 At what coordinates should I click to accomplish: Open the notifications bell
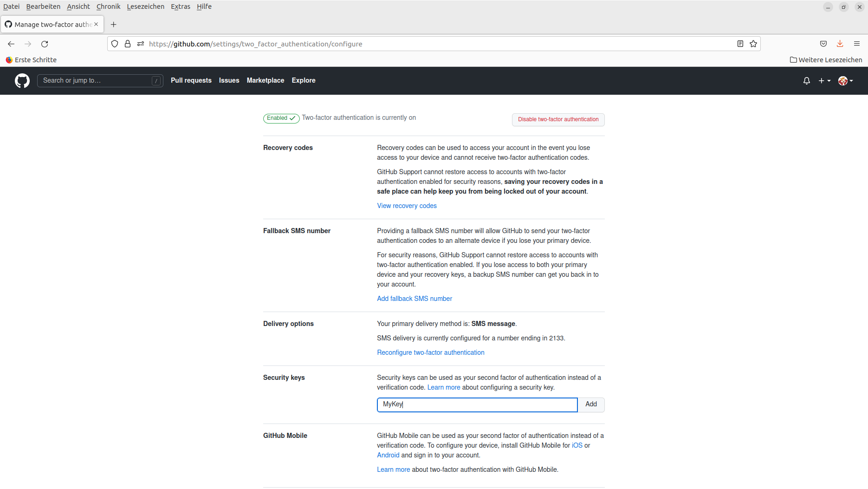click(x=807, y=81)
